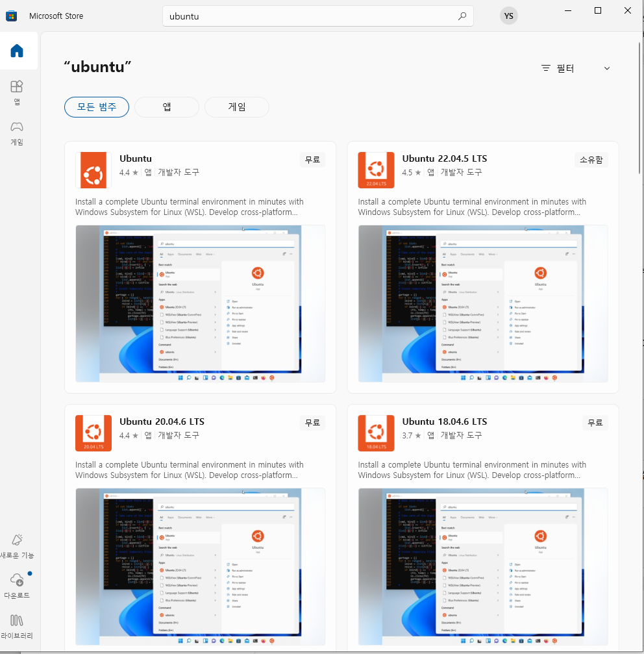Open the What's New (새로운 기능) page
This screenshot has width=644, height=654.
[x=17, y=546]
